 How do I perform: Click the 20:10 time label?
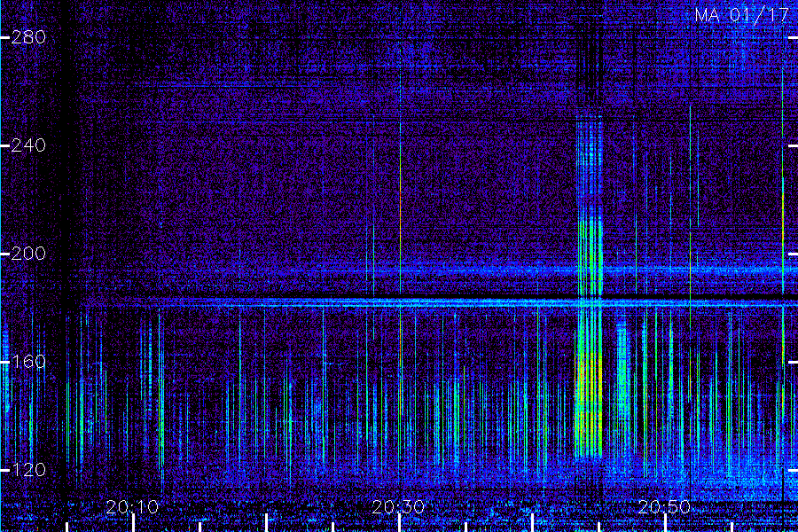132,507
